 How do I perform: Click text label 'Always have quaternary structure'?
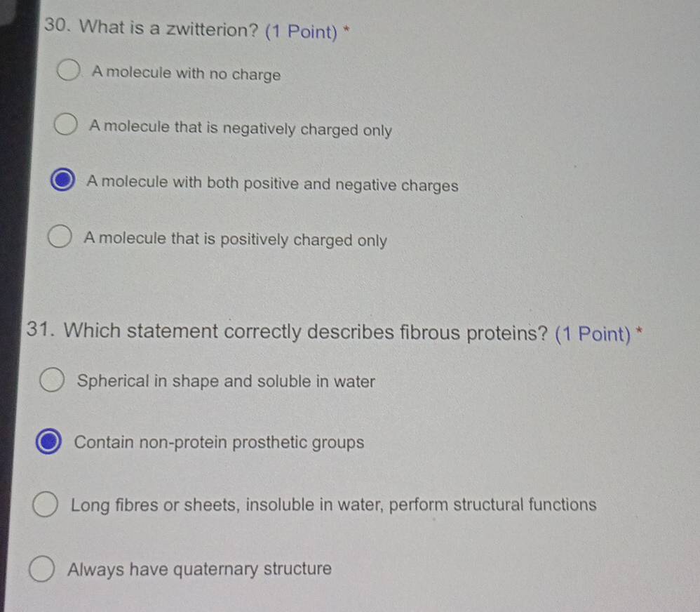[x=200, y=568]
